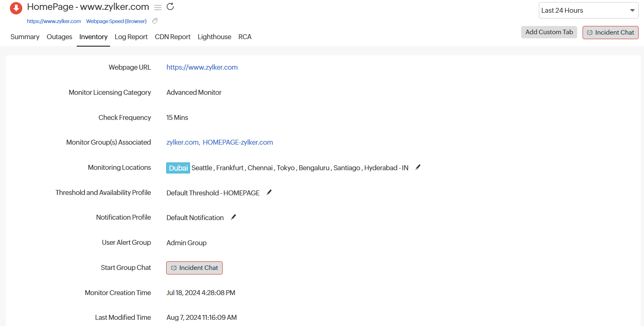Image resolution: width=644 pixels, height=326 pixels.
Task: Click the red down status icon
Action: 16,8
